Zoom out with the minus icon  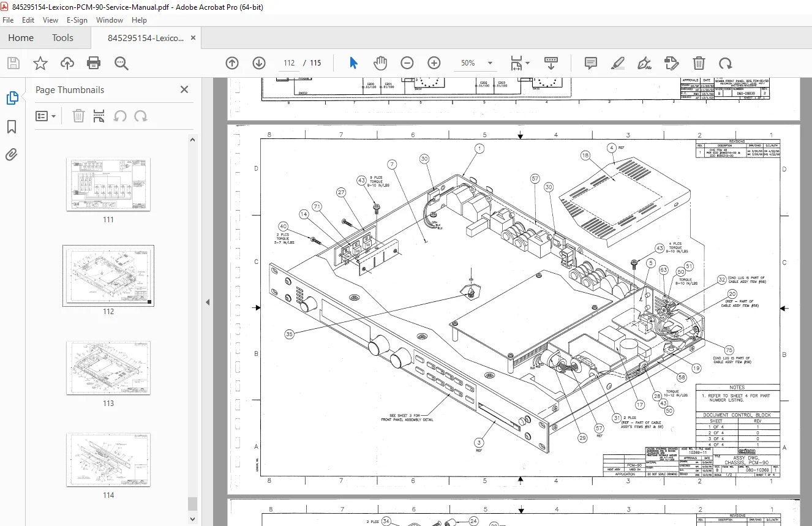pyautogui.click(x=407, y=63)
